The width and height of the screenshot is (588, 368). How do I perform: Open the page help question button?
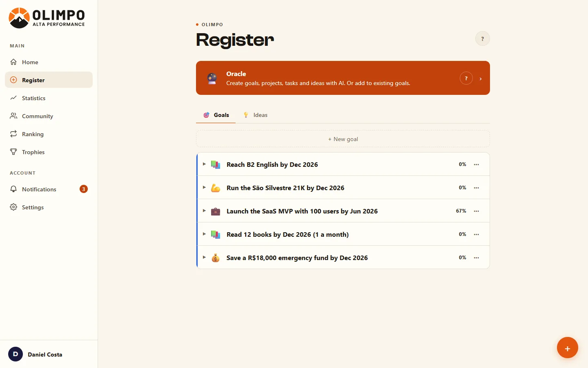pyautogui.click(x=482, y=39)
